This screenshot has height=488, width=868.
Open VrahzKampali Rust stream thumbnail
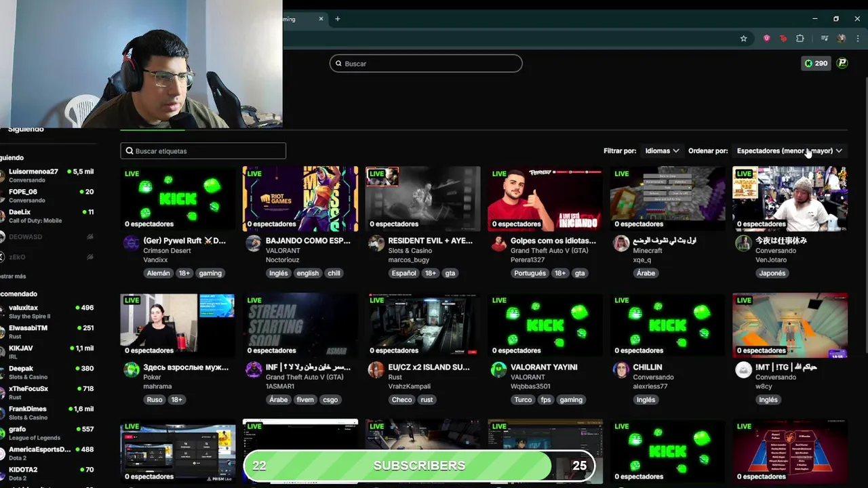(423, 325)
